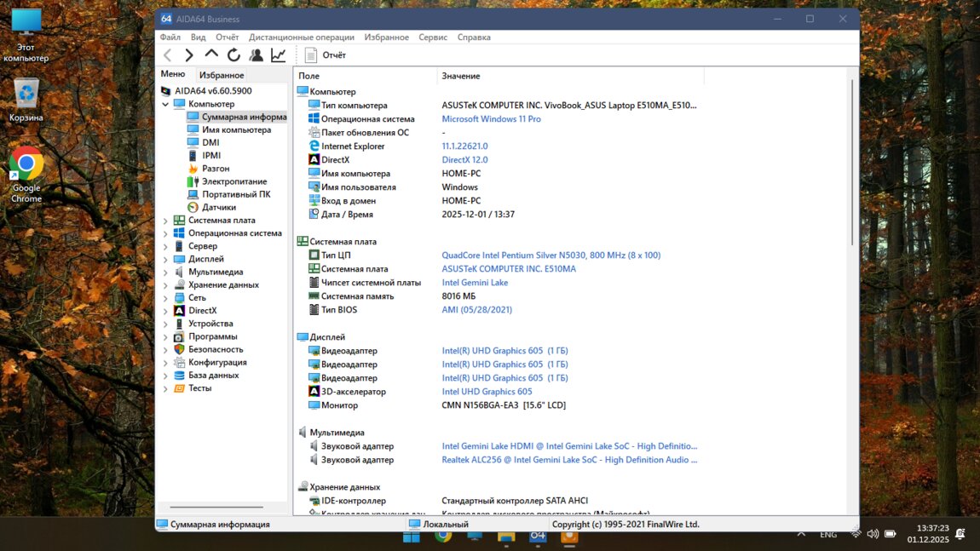
Task: Open the Intel Gemini Lake chipset link
Action: 475,283
